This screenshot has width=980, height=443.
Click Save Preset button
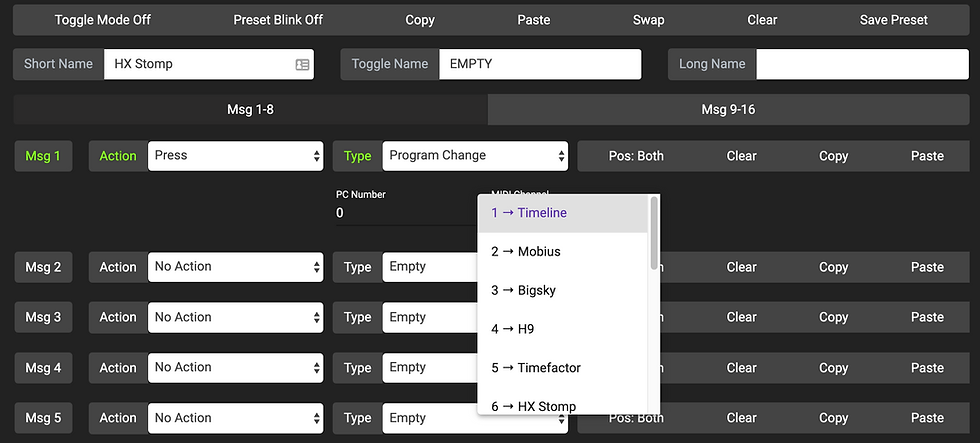(x=894, y=19)
